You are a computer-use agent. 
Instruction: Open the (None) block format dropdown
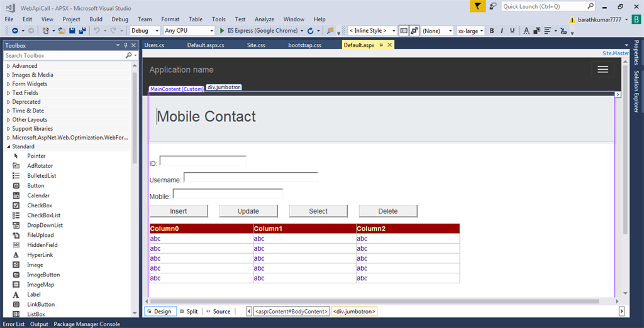(x=437, y=31)
